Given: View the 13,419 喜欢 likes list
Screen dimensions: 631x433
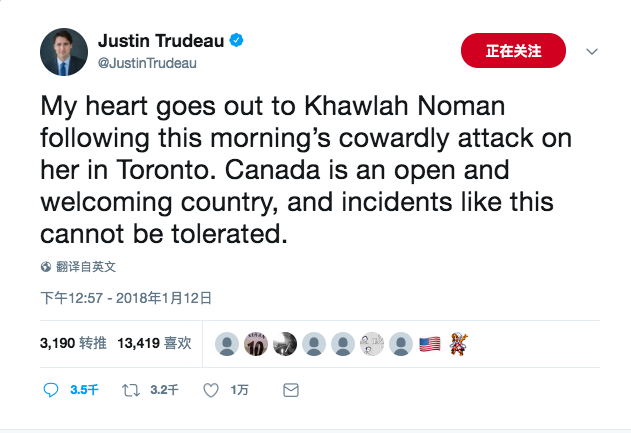Looking at the screenshot, I should tap(154, 342).
